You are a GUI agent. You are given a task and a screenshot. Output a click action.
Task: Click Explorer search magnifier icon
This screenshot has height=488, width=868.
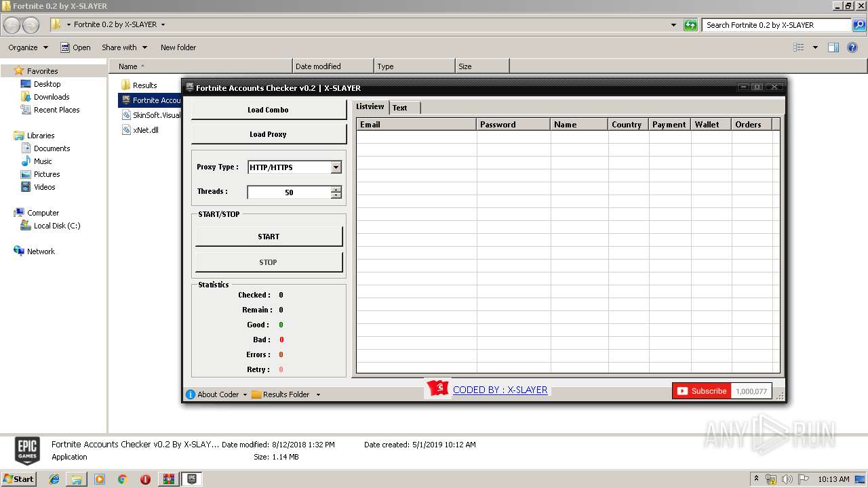pyautogui.click(x=859, y=25)
